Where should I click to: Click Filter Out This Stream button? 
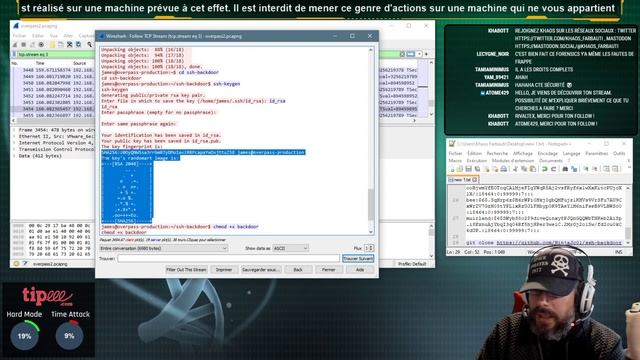pos(186,270)
